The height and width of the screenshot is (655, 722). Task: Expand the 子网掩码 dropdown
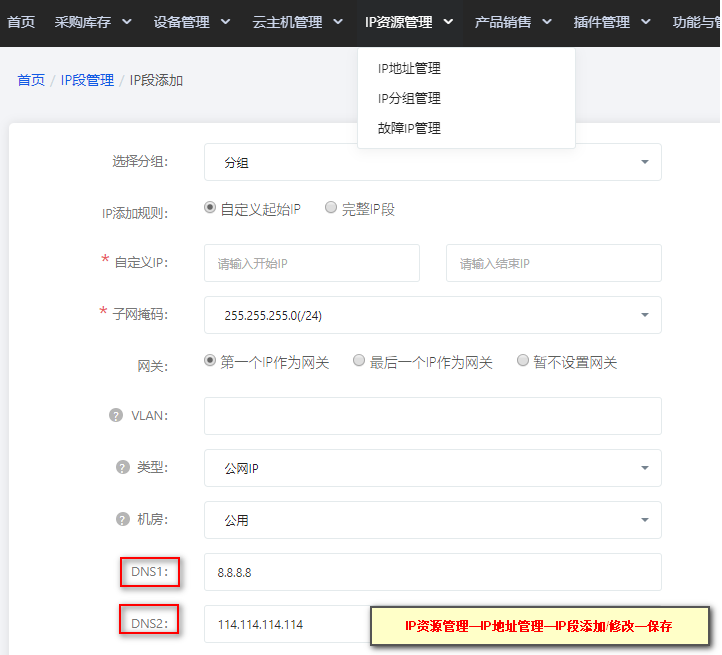pos(432,315)
